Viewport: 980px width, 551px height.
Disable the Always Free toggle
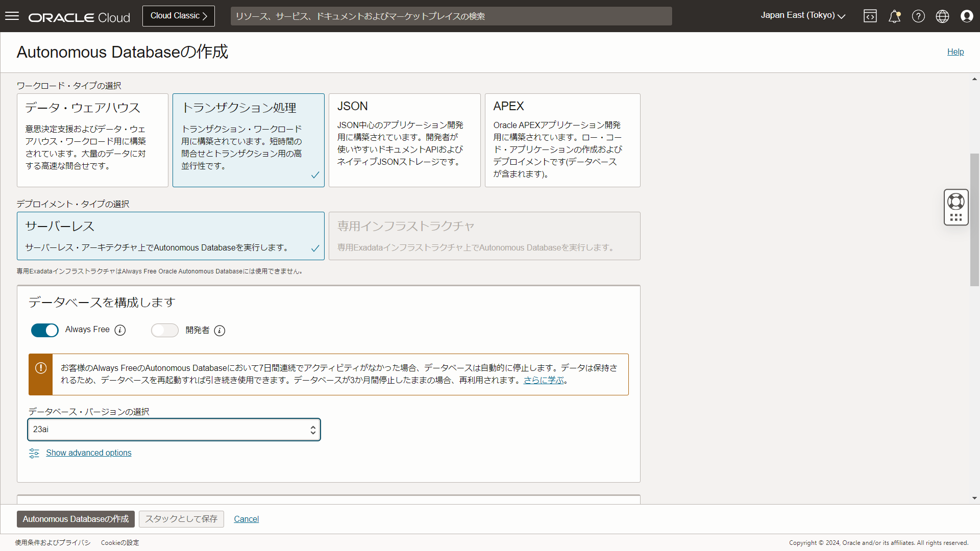pos(45,330)
